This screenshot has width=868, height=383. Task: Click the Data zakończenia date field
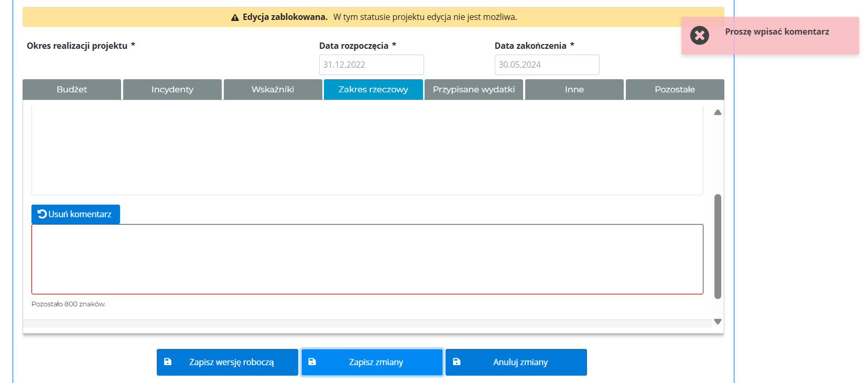[547, 65]
